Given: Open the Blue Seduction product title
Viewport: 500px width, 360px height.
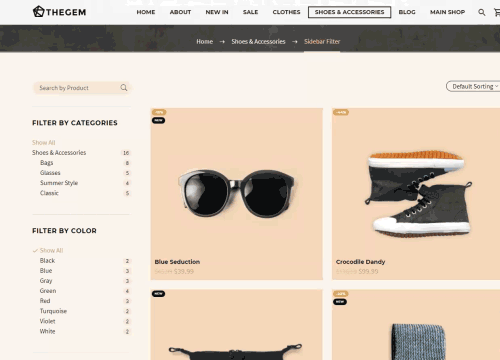Looking at the screenshot, I should point(177,262).
